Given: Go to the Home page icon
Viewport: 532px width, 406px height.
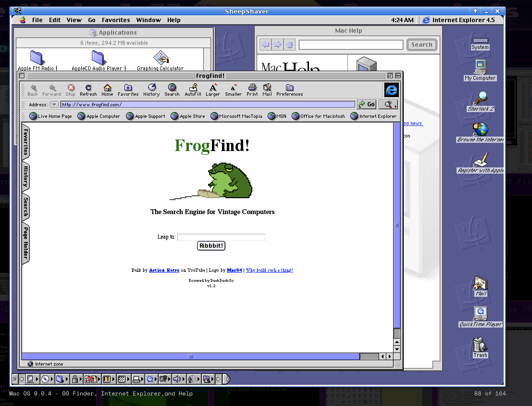Looking at the screenshot, I should 107,90.
